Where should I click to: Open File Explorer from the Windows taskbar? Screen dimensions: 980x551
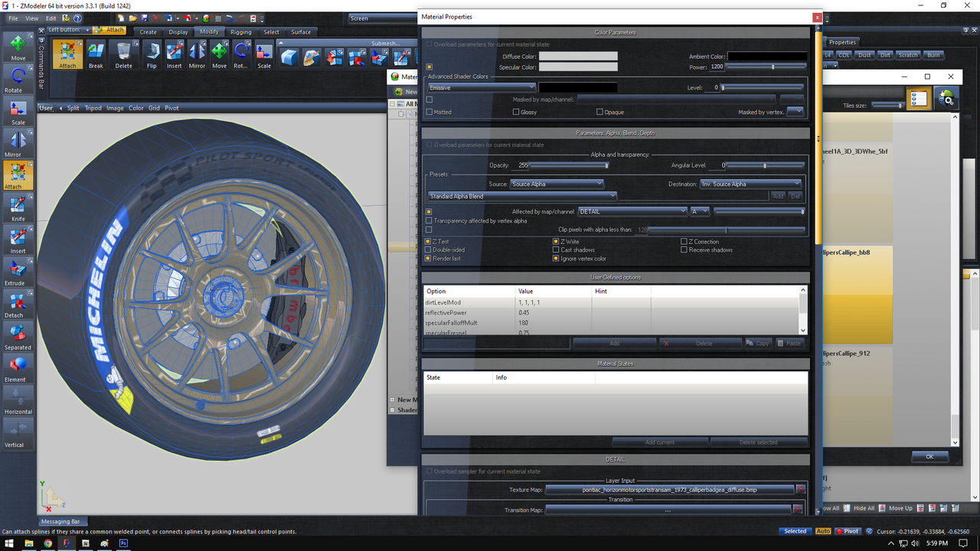point(28,543)
